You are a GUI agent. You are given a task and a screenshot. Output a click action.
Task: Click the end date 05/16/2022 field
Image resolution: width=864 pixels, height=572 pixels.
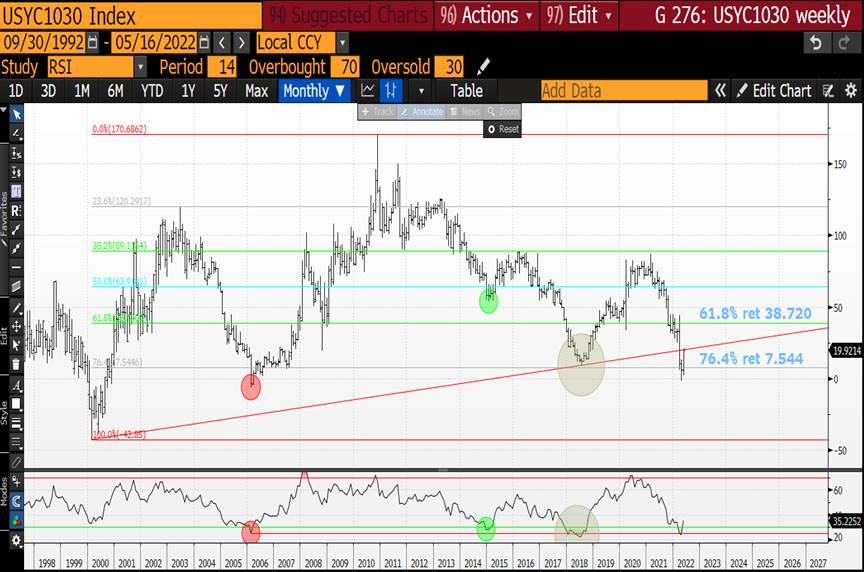click(x=155, y=42)
